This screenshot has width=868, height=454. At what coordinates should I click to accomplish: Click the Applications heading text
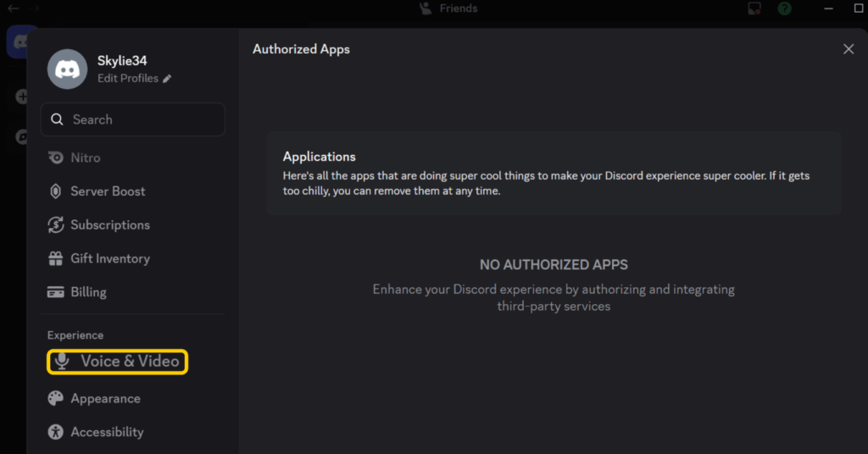click(x=320, y=157)
